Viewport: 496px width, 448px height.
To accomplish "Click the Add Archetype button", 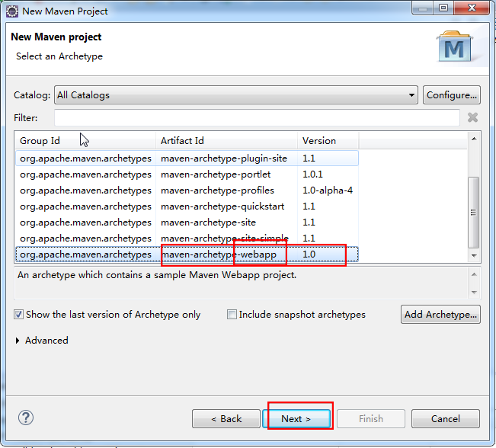I will coord(440,314).
